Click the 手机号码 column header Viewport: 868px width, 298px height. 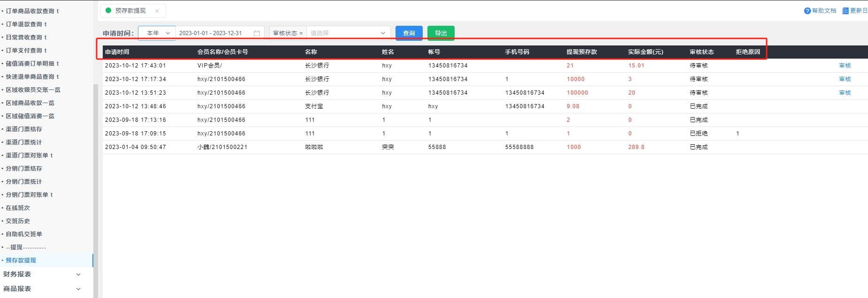517,52
